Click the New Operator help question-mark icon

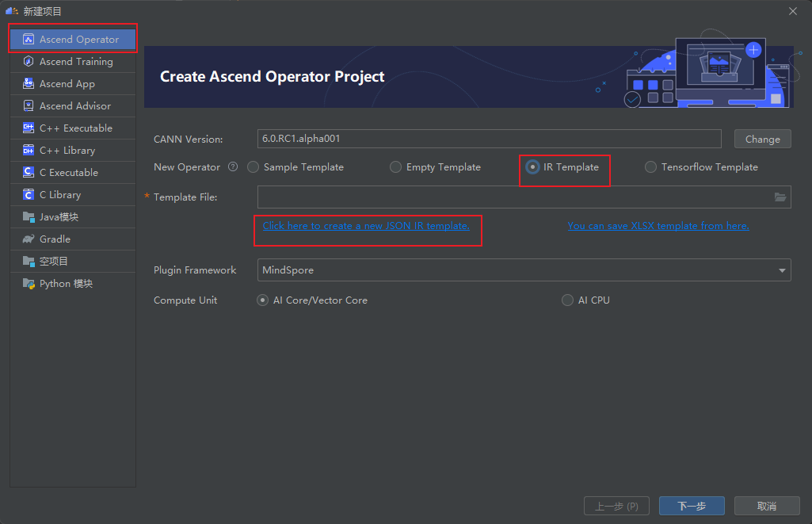[x=233, y=167]
